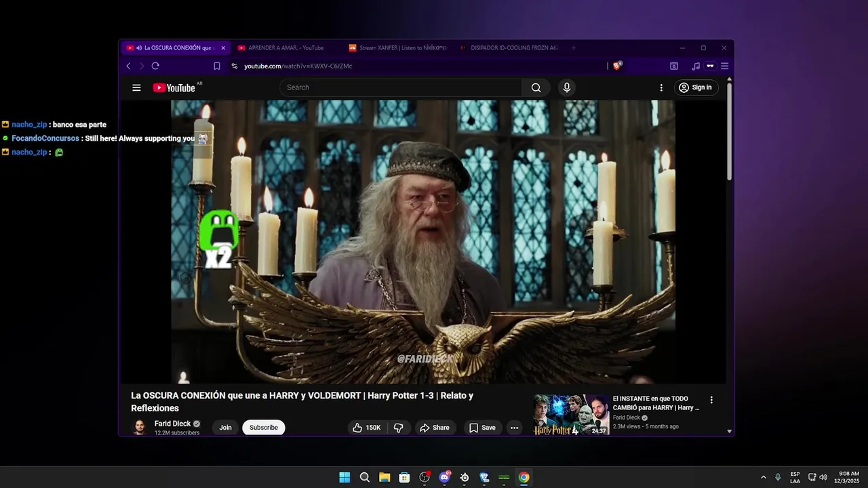
Task: Open a new browser tab
Action: click(x=574, y=48)
